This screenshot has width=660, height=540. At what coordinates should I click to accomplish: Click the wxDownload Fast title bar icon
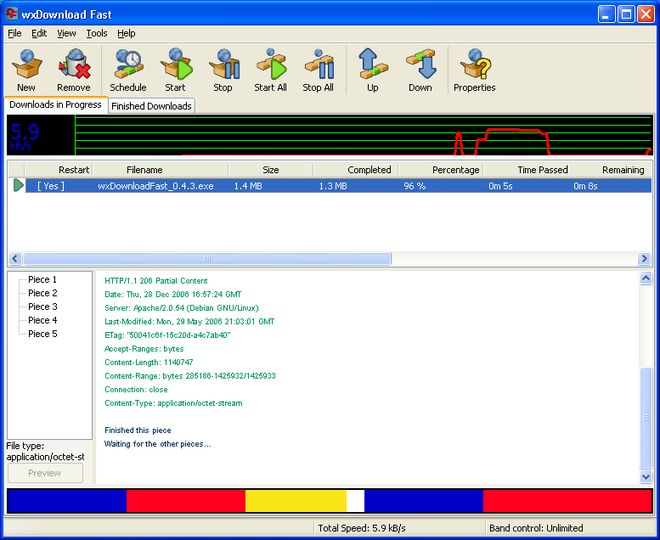coord(12,14)
